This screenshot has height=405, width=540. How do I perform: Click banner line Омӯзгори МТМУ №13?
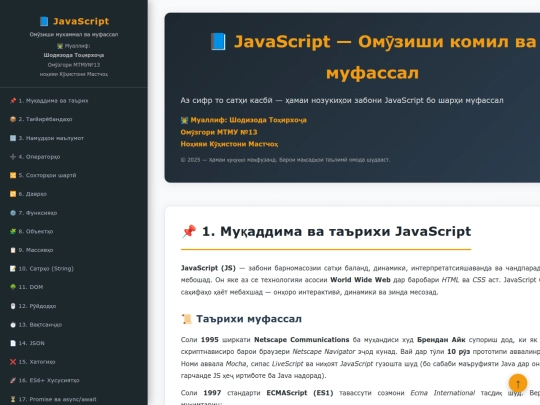[x=219, y=132]
